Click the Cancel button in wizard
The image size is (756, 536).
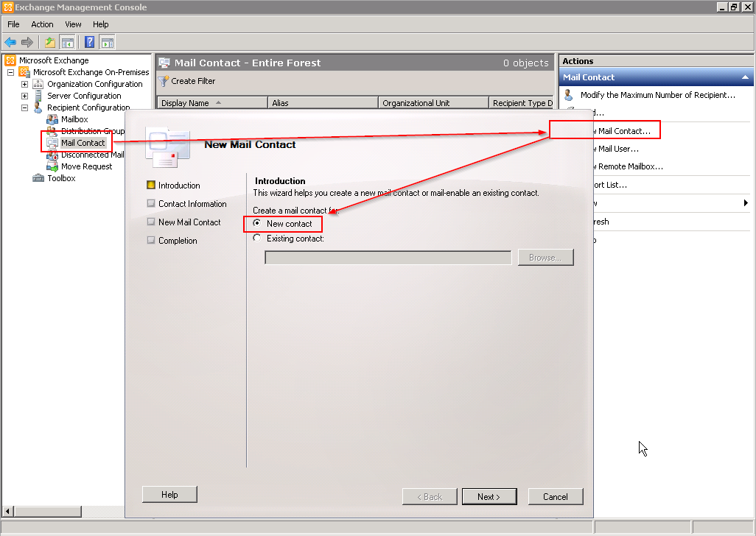point(556,496)
